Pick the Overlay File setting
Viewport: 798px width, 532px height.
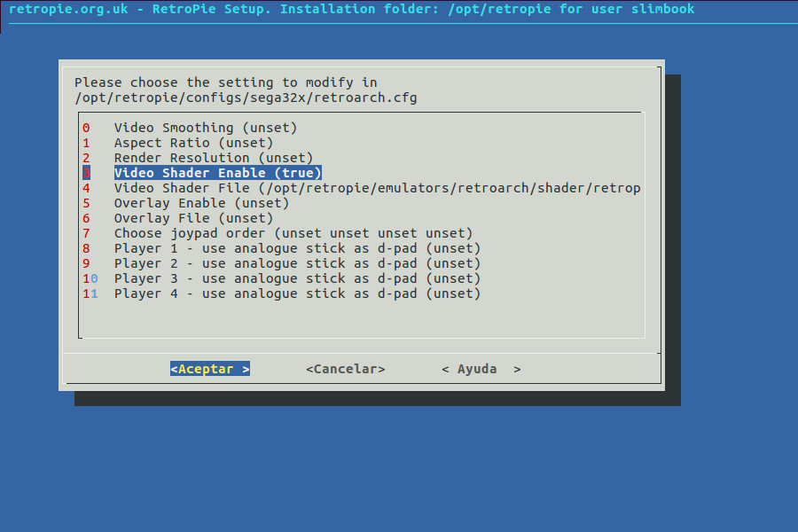point(193,218)
